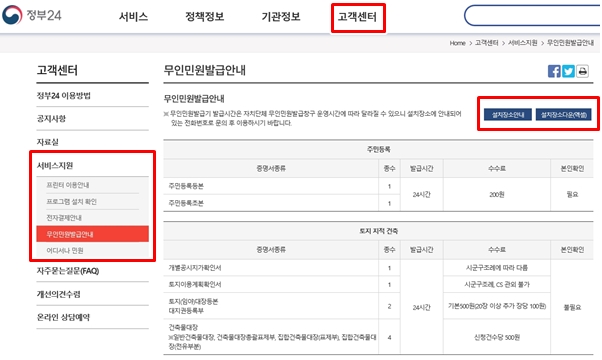This screenshot has height=360, width=602.
Task: Click the 신청건수당 500원 fee cell
Action: coord(497,337)
